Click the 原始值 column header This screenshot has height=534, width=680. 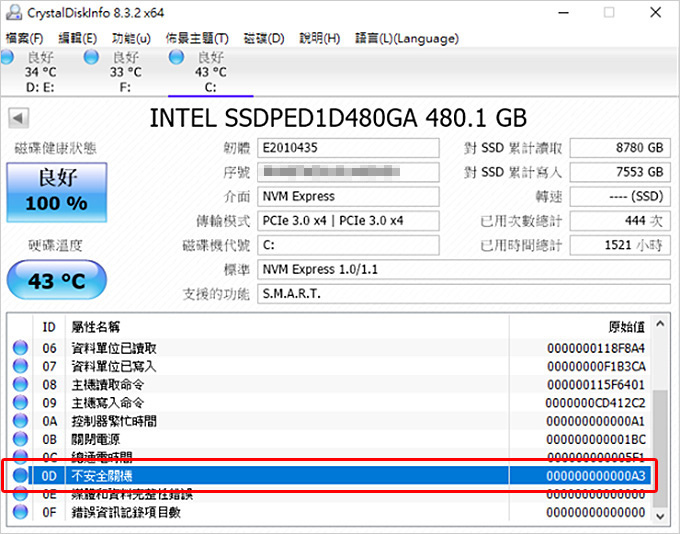(x=580, y=327)
